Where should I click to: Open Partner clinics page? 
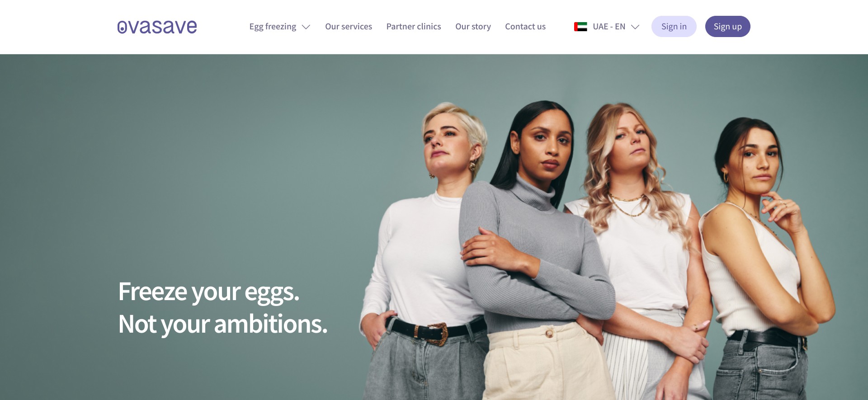[x=414, y=27]
